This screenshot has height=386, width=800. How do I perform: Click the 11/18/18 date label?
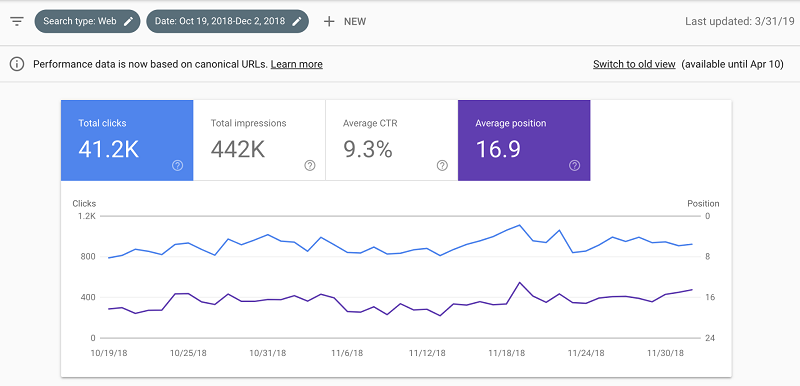[507, 353]
